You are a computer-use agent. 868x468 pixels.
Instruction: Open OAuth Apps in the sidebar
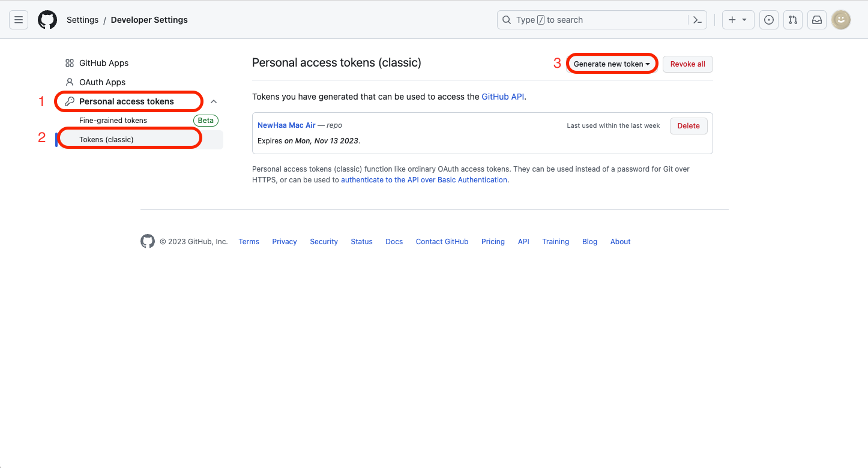(x=103, y=82)
